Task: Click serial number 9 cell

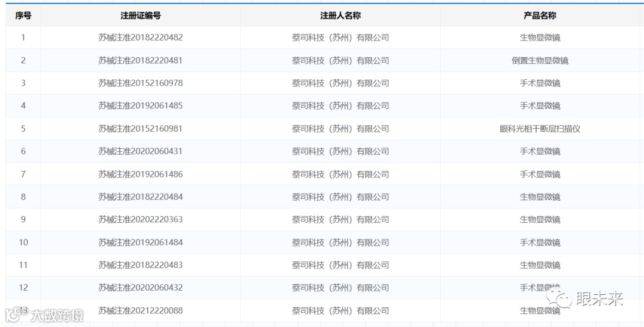Action: 23,220
